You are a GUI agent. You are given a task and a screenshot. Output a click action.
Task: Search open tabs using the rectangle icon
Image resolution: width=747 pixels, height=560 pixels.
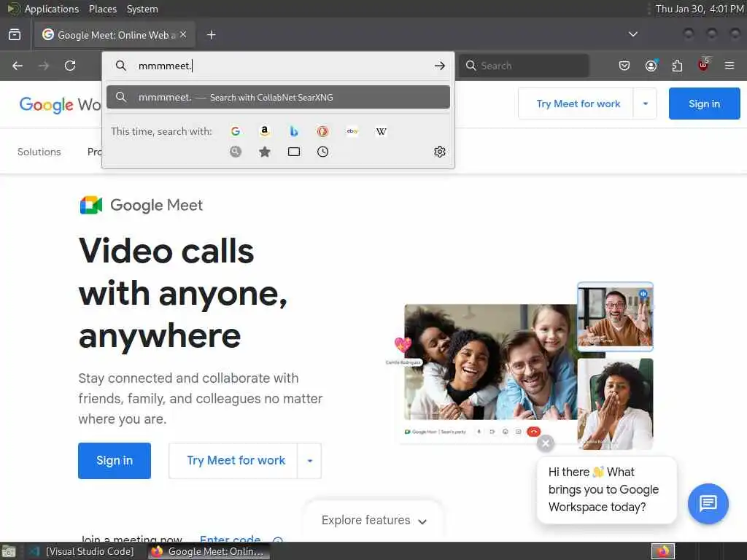[294, 152]
